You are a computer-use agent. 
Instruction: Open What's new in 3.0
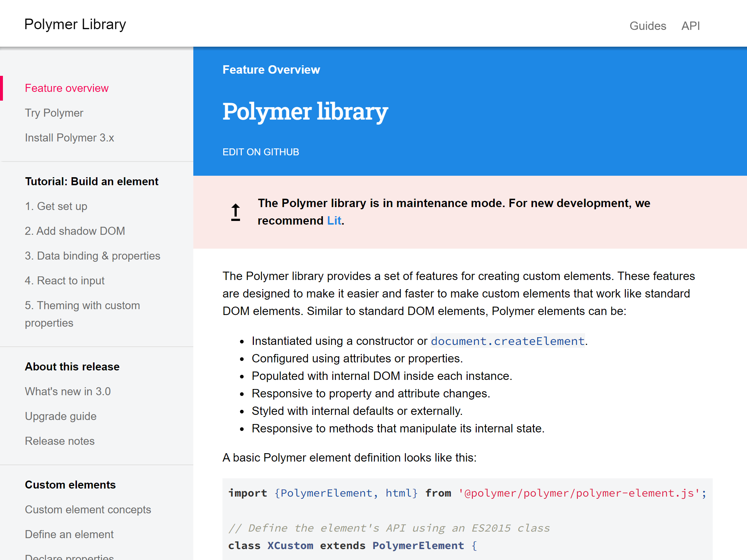tap(68, 391)
